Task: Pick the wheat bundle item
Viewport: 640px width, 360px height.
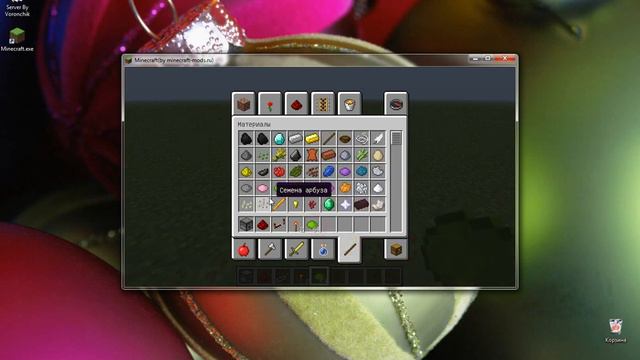Action: 279,155
